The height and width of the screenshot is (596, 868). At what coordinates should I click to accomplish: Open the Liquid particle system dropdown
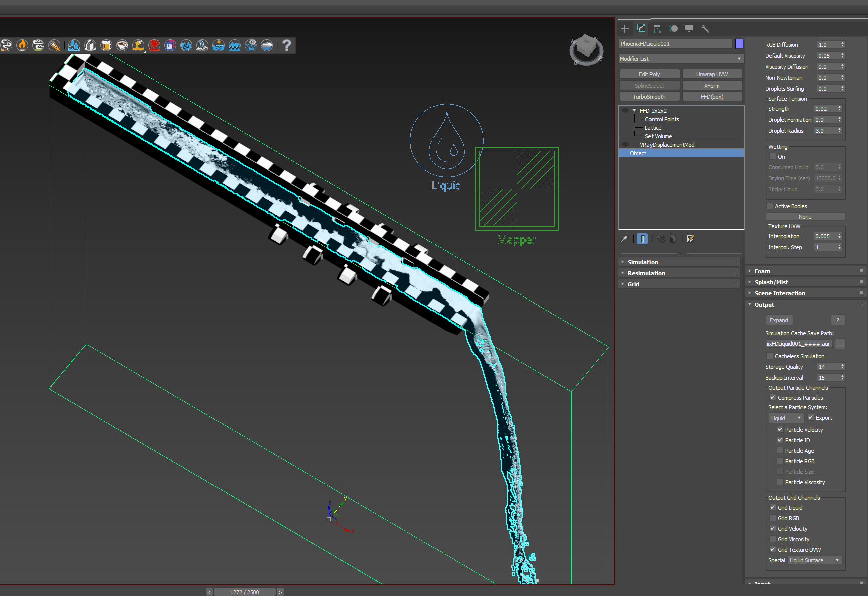click(x=786, y=418)
